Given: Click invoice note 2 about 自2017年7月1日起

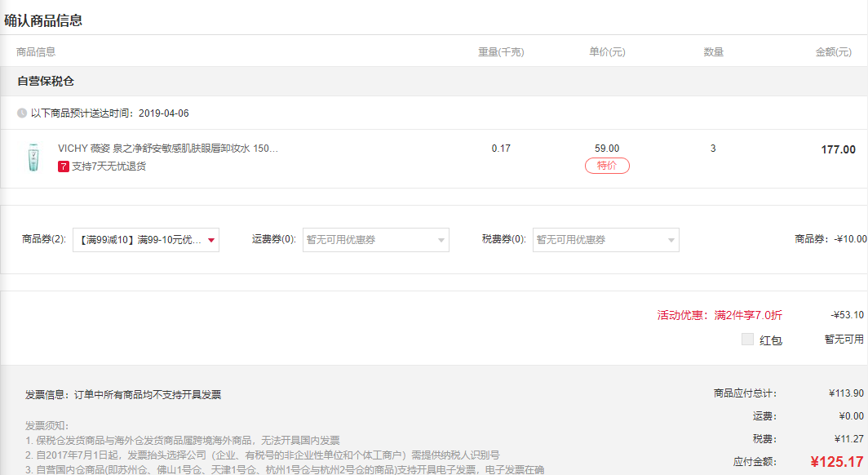Looking at the screenshot, I should pos(263,455).
